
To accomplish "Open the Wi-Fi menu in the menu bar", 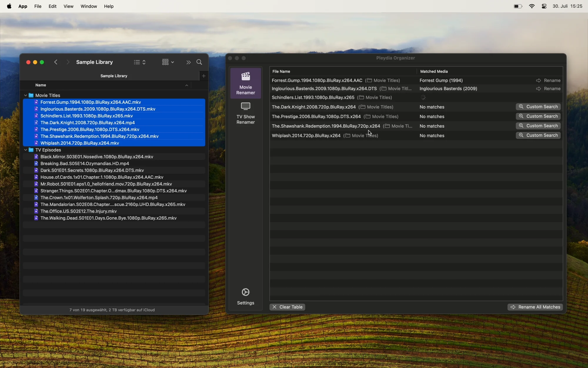I will click(532, 6).
